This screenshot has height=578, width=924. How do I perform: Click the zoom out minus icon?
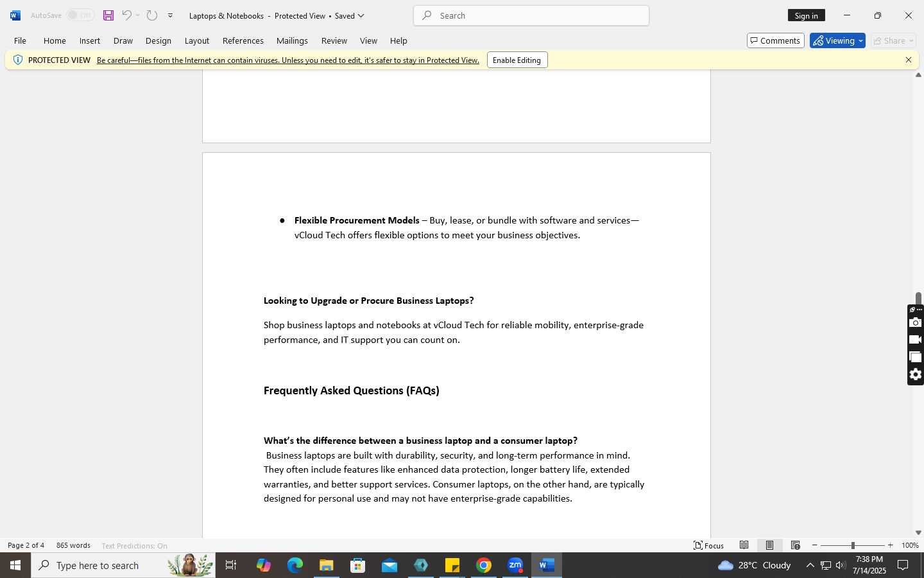click(815, 545)
